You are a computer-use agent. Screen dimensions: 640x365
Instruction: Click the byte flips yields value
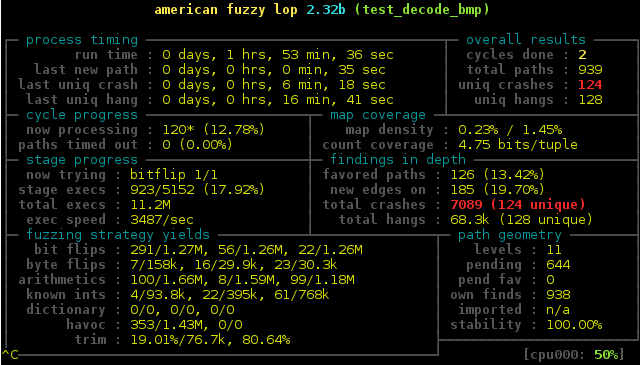click(x=233, y=265)
